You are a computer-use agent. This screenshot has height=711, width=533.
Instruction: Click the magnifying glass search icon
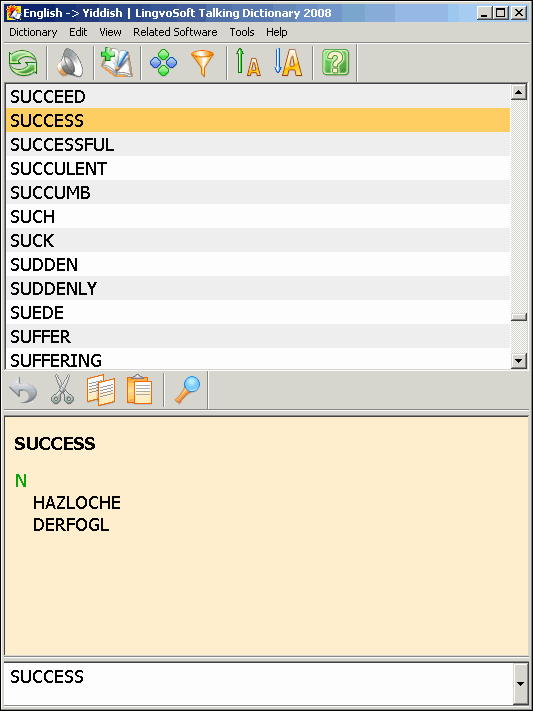point(187,390)
